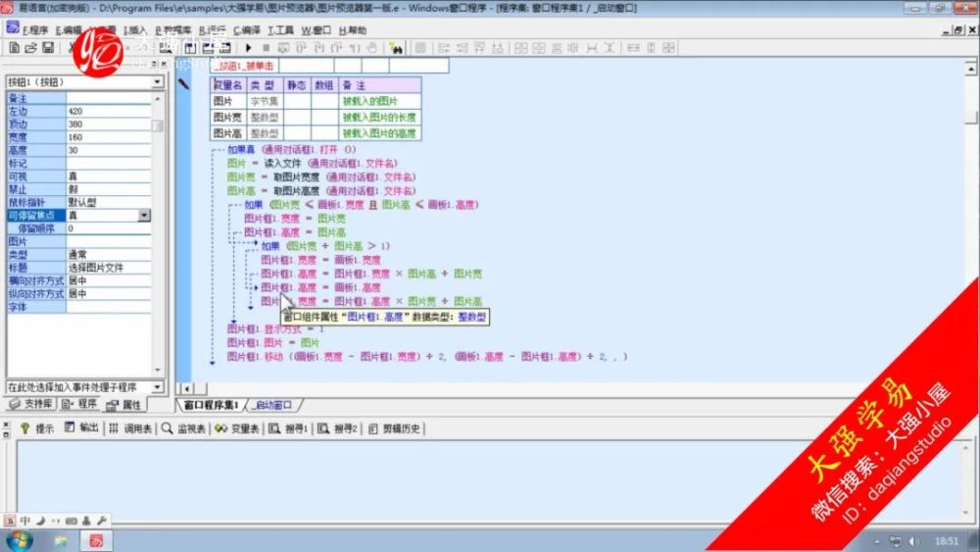Click the Stop square toolbar icon
This screenshot has width=980, height=552.
(266, 47)
